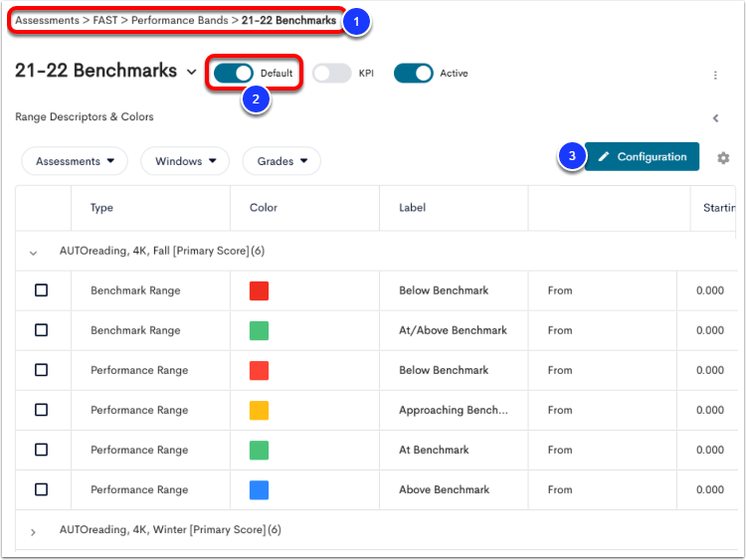Check the Benchmark Range Below Benchmark row checkbox
Screen dimensions: 746x560
42,290
